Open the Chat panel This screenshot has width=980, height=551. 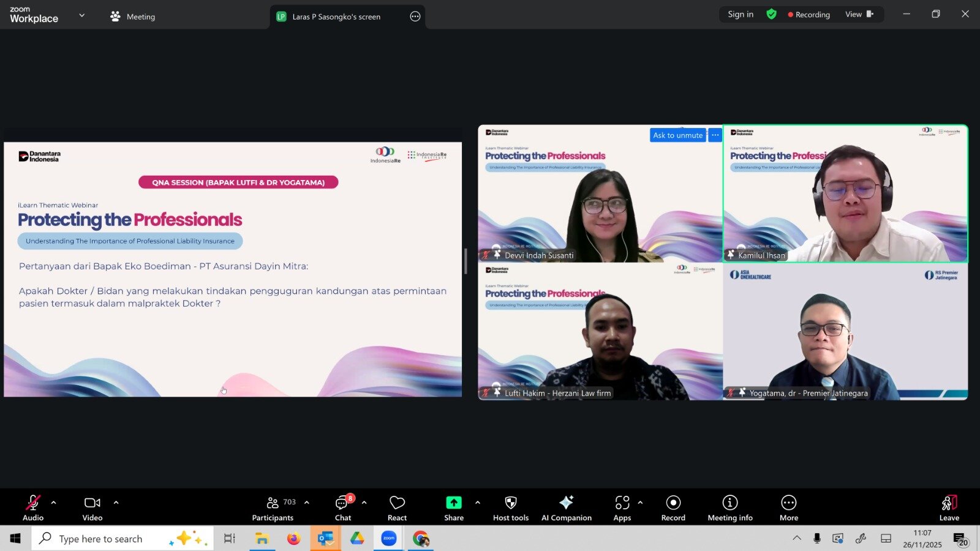(343, 508)
